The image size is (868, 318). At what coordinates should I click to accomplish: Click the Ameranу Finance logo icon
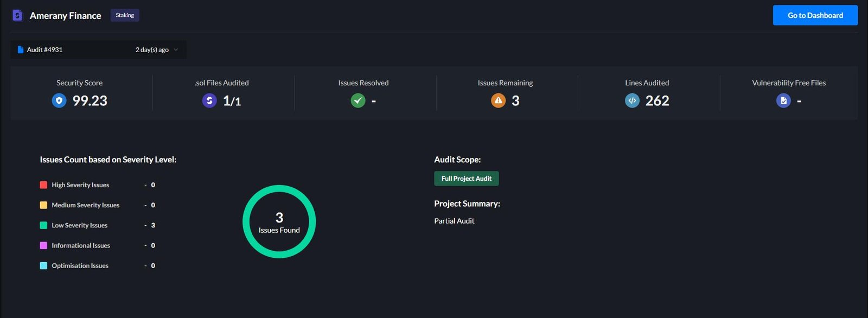[x=18, y=16]
